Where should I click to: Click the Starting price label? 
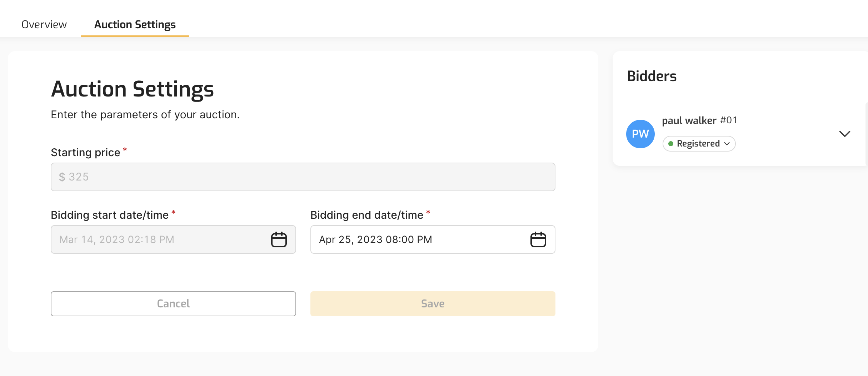click(85, 153)
